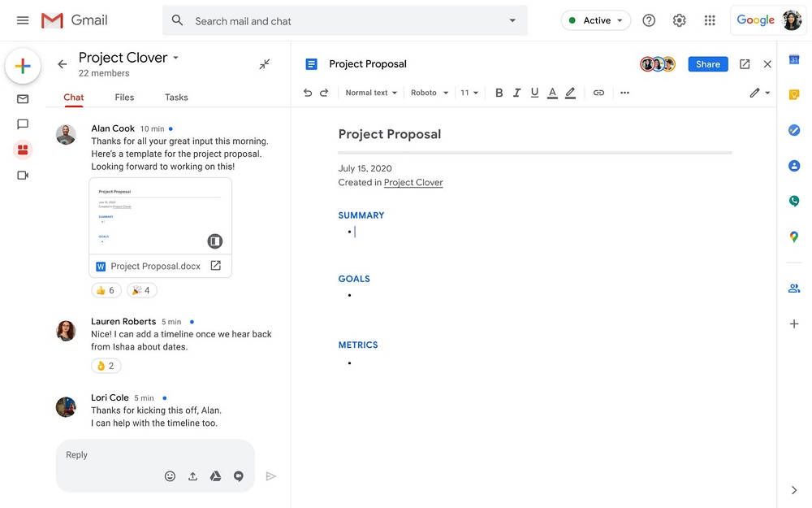Viewport: 812px width, 508px height.
Task: Open the document in a new tab
Action: click(745, 63)
